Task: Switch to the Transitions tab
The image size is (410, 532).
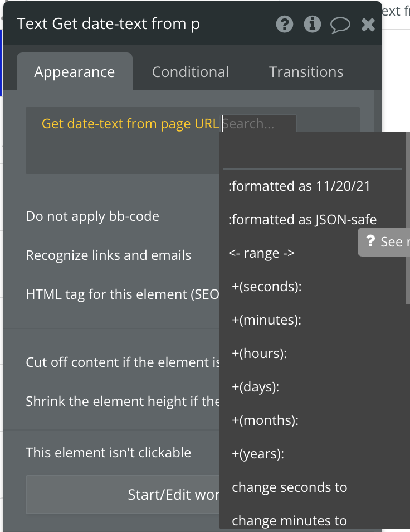Action: point(306,72)
